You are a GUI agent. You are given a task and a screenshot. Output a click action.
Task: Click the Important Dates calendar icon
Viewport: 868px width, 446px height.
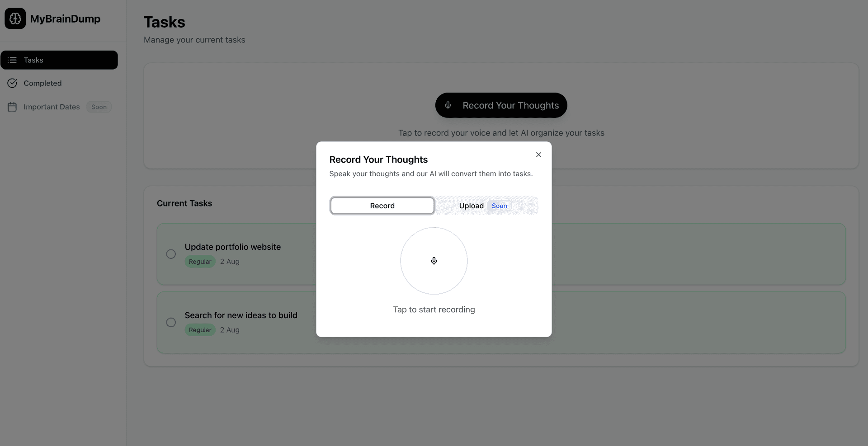pos(12,107)
